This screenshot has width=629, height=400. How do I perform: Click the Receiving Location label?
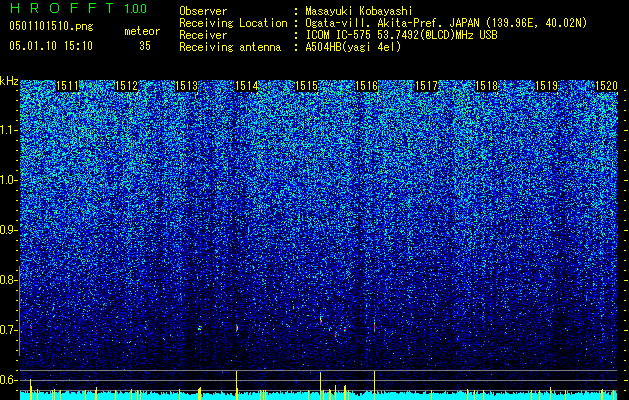pyautogui.click(x=233, y=23)
